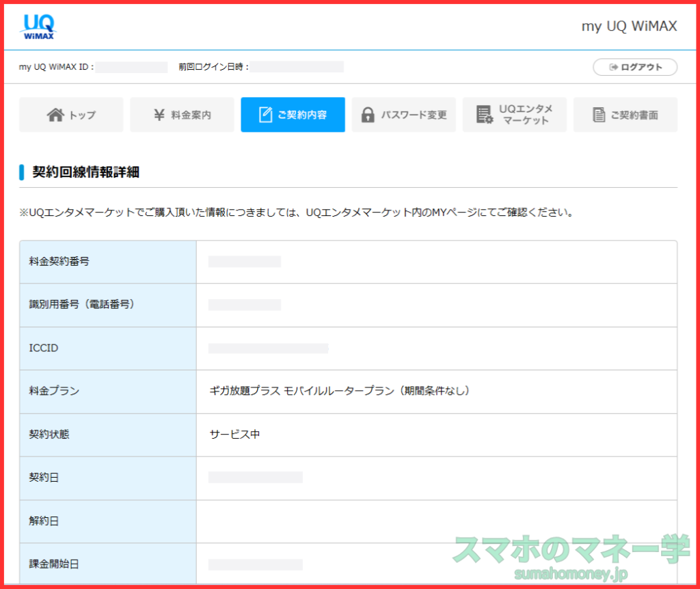
Task: Click the UQ WiMAX logo
Action: click(x=38, y=27)
